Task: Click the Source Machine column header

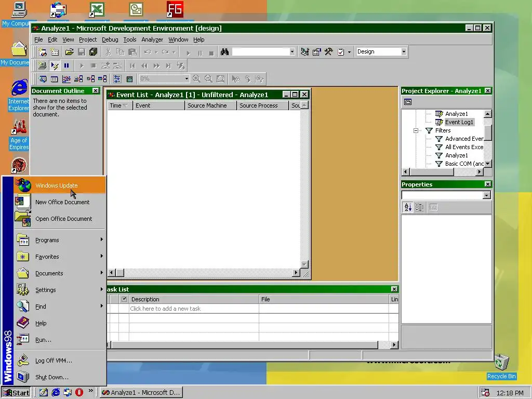Action: coord(211,105)
